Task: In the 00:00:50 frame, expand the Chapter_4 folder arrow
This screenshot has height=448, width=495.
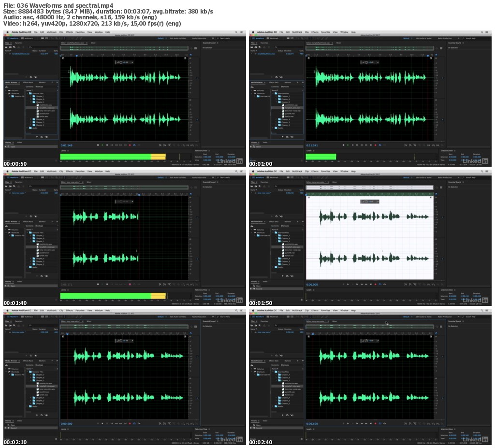Action: [x=30, y=119]
